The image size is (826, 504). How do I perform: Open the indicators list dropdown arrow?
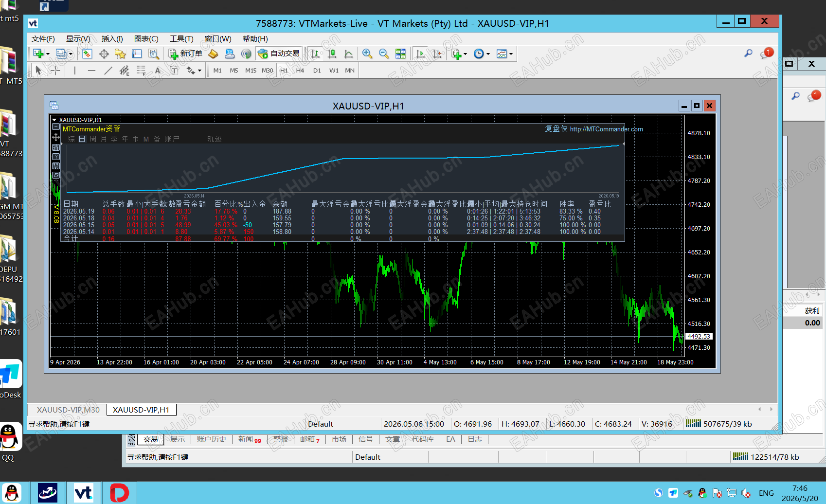point(466,54)
